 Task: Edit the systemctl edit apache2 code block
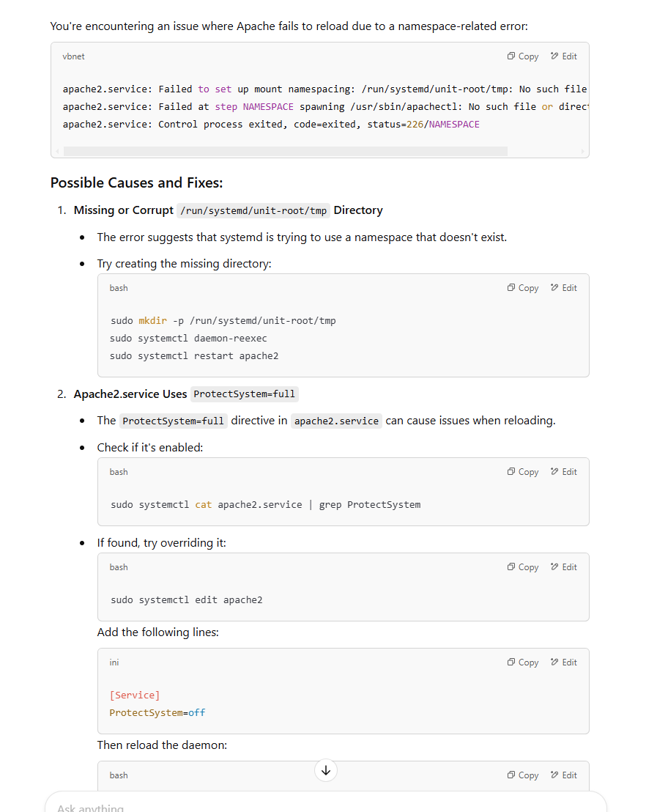tap(564, 567)
